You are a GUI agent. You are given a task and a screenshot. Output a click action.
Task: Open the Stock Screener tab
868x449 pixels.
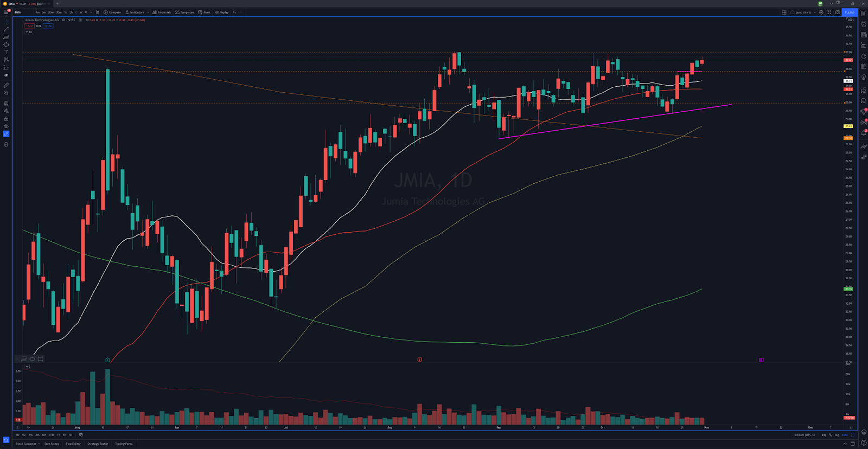[26, 444]
